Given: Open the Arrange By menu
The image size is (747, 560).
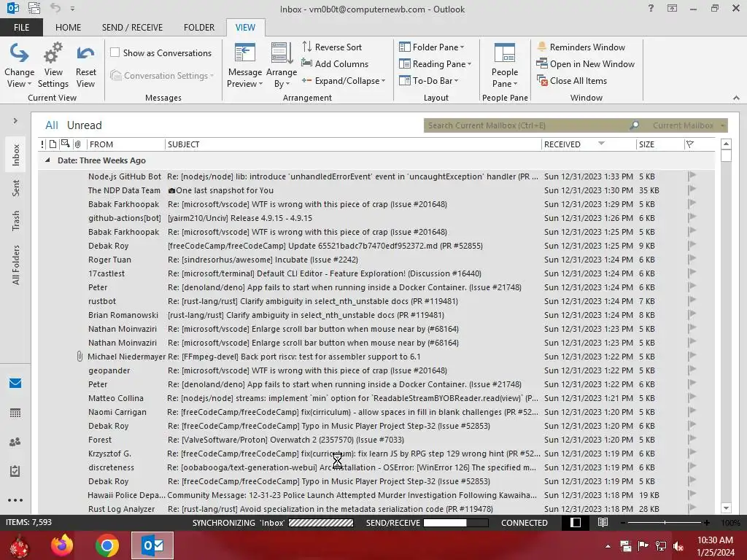Looking at the screenshot, I should tap(282, 65).
